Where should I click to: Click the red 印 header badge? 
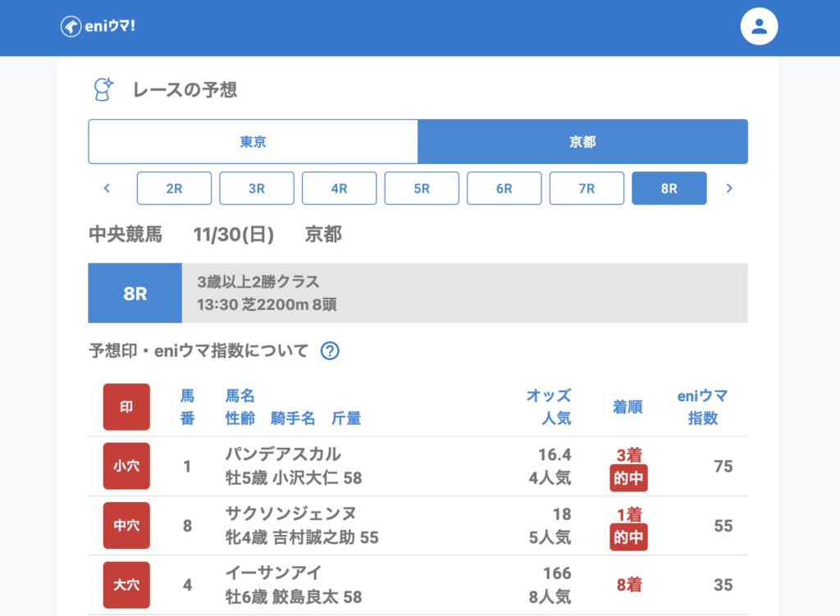126,407
